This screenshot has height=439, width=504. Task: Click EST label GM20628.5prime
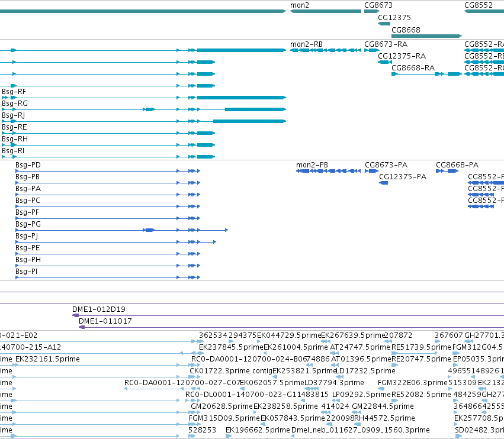[221, 406]
